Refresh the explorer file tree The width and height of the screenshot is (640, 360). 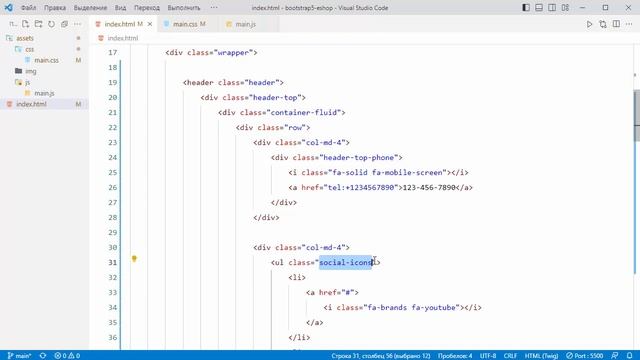click(51, 24)
